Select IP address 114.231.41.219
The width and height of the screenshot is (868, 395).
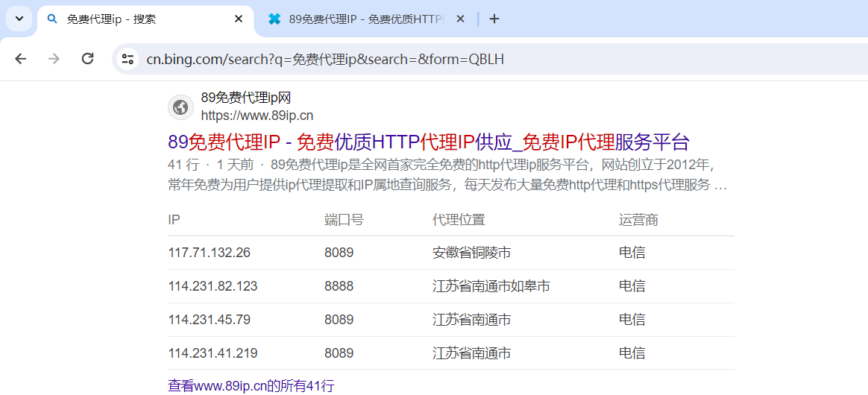pos(213,353)
